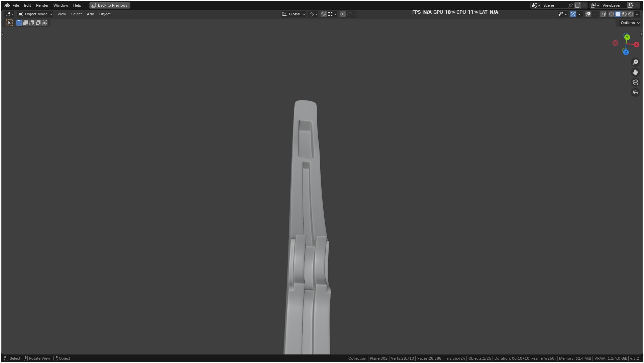The width and height of the screenshot is (644, 363).
Task: Expand the left toolbar arrow
Action: tap(2, 34)
